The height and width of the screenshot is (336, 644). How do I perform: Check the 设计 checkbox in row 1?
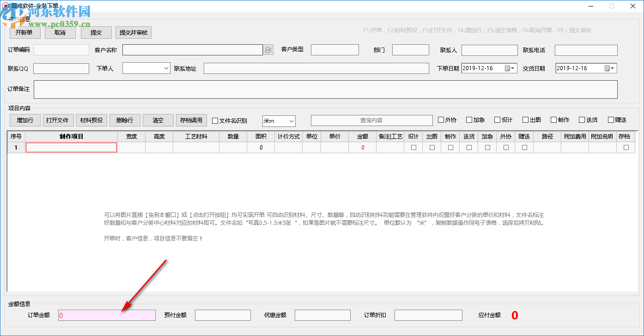point(413,147)
